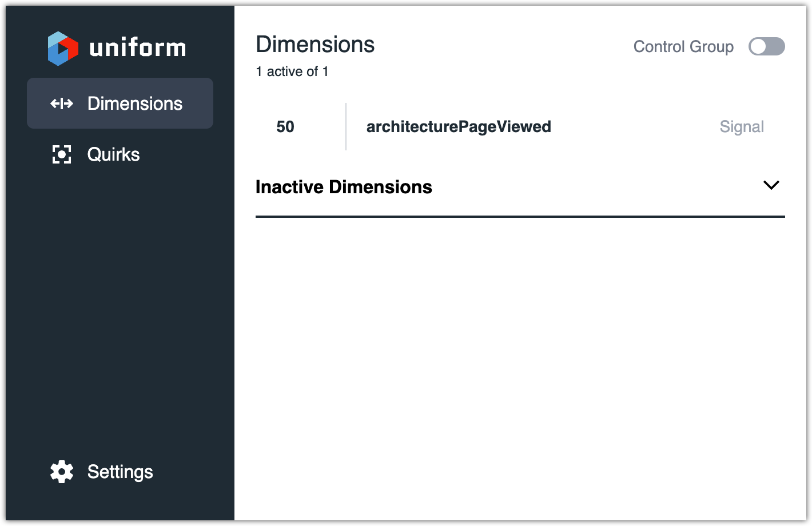Image resolution: width=812 pixels, height=526 pixels.
Task: Open the Dimensions sidebar menu label
Action: coord(135,103)
